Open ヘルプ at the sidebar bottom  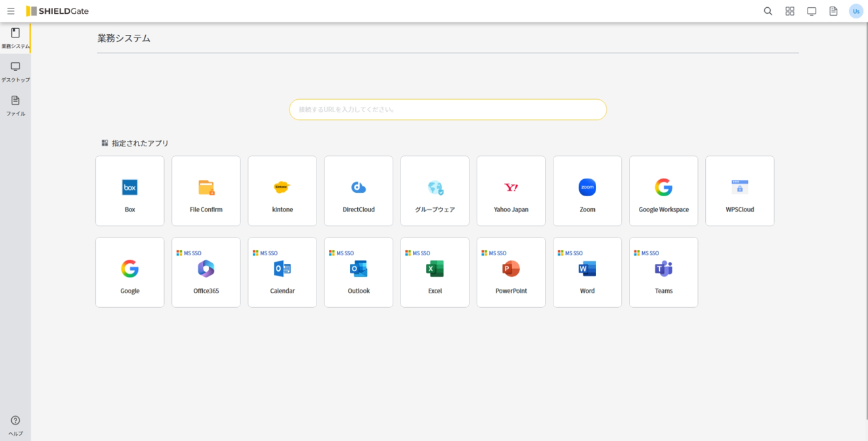point(15,425)
